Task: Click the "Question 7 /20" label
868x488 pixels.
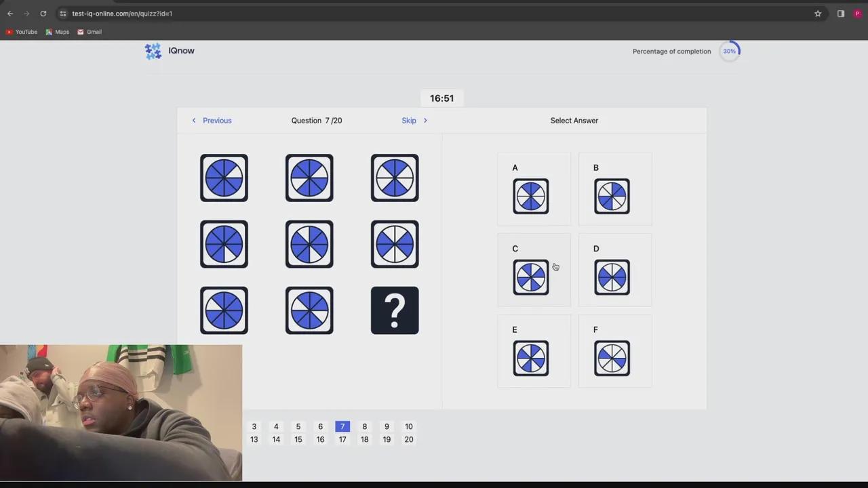Action: (317, 121)
